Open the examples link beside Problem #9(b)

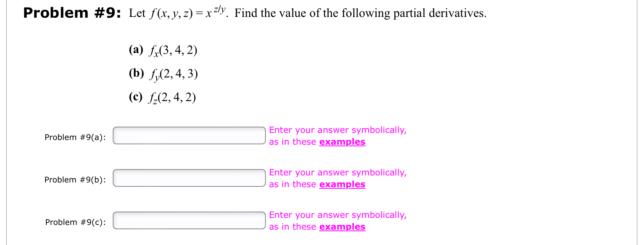[342, 184]
